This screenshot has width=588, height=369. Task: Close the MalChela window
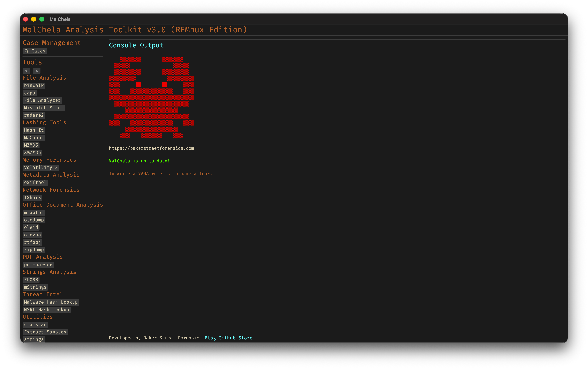coord(26,19)
